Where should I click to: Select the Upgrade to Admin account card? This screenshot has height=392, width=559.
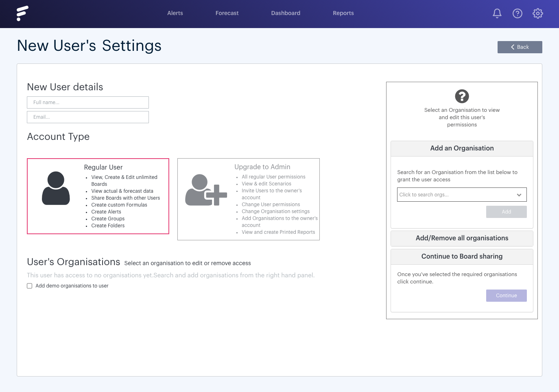coord(249,199)
